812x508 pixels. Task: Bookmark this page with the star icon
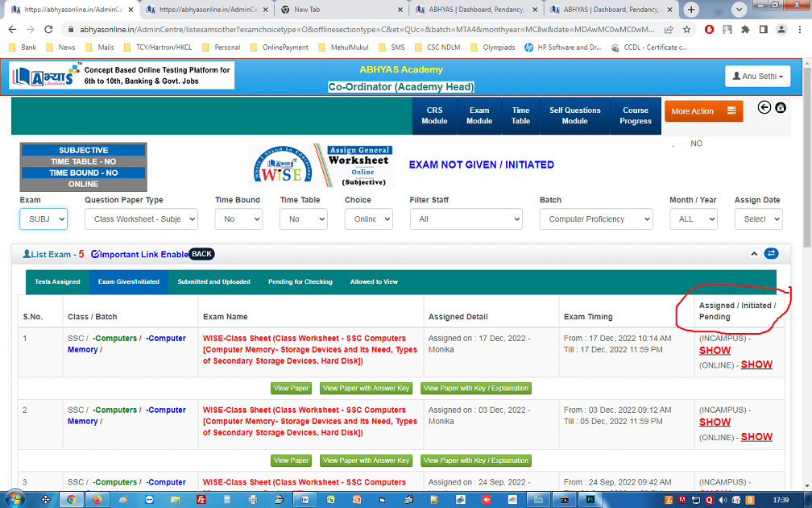pyautogui.click(x=686, y=29)
